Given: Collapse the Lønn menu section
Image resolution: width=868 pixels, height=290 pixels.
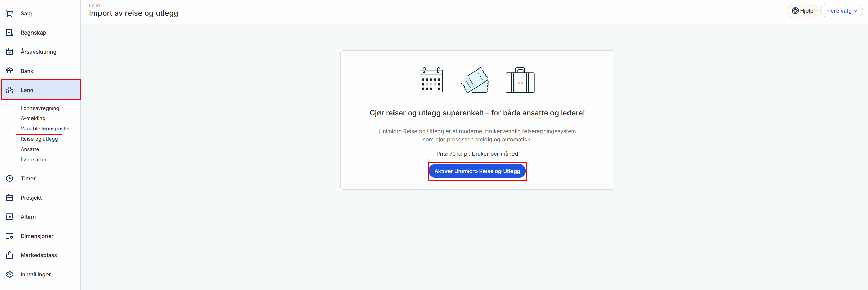Looking at the screenshot, I should point(41,90).
